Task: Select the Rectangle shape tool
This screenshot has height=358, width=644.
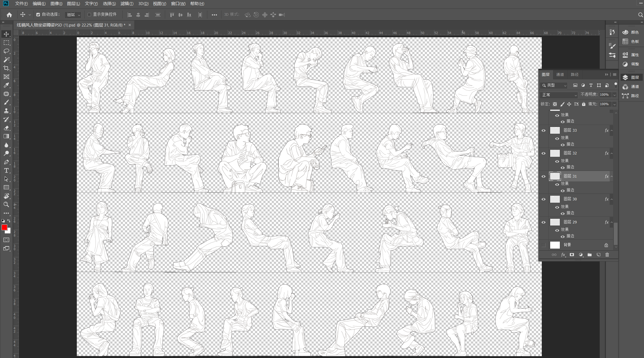Action: (6, 188)
